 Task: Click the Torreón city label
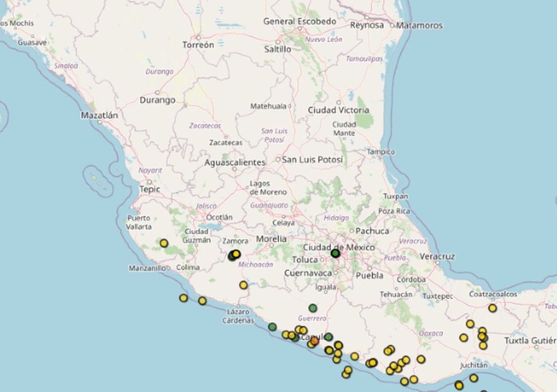pos(198,45)
